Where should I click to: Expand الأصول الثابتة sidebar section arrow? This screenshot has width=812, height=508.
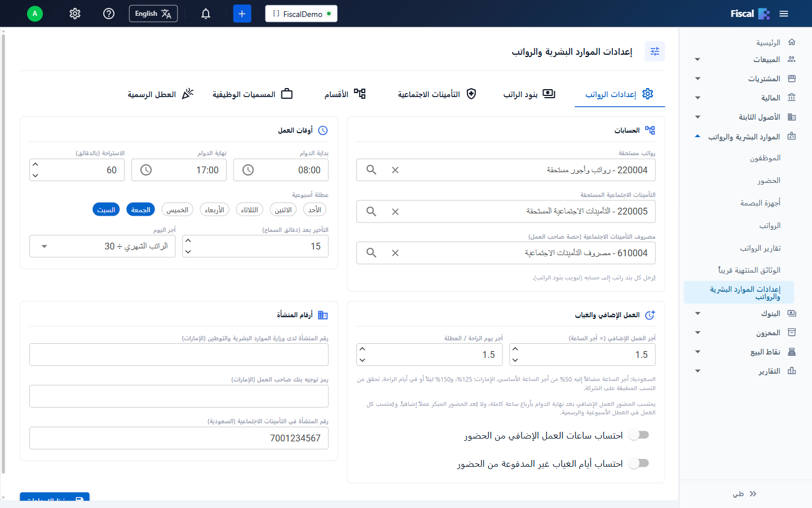(x=698, y=117)
